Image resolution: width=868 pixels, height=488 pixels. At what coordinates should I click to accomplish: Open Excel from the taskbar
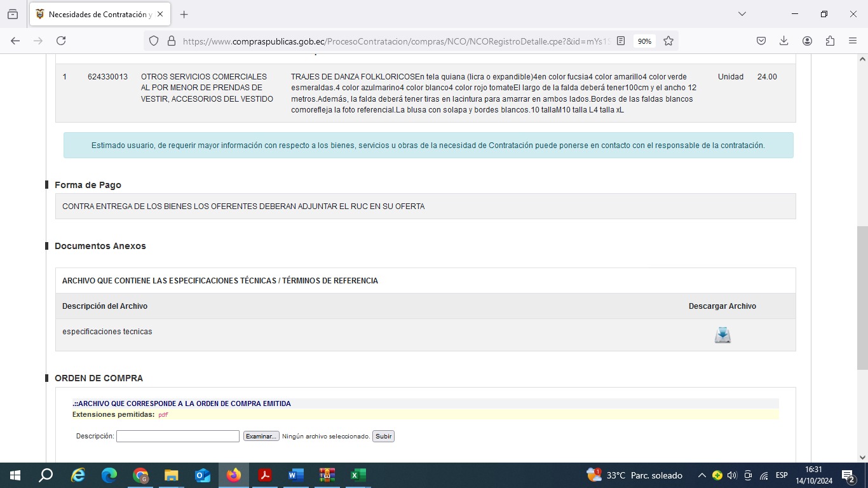click(358, 475)
